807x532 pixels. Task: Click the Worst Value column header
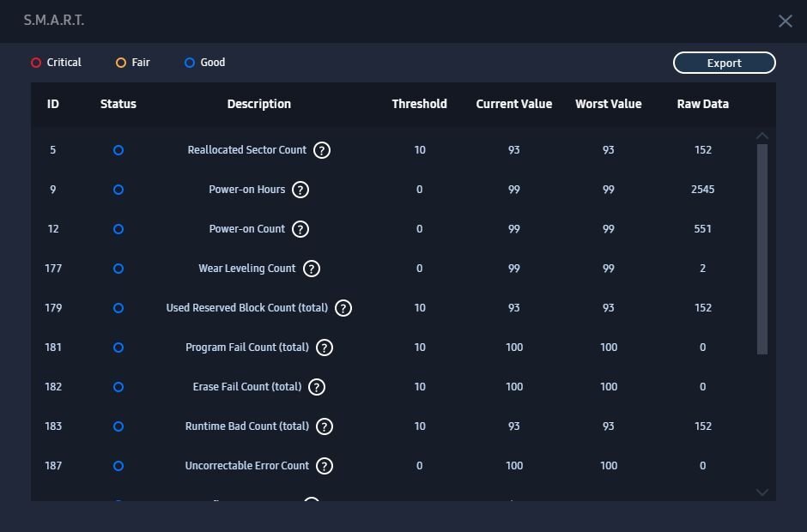[609, 104]
